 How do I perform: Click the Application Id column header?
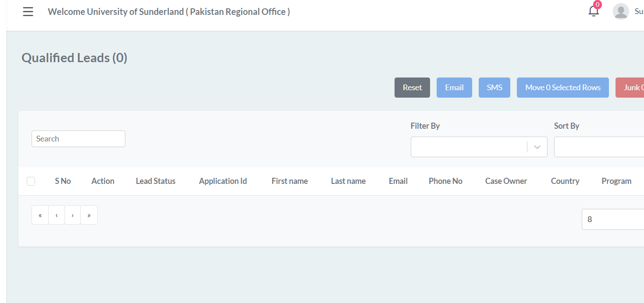[223, 181]
